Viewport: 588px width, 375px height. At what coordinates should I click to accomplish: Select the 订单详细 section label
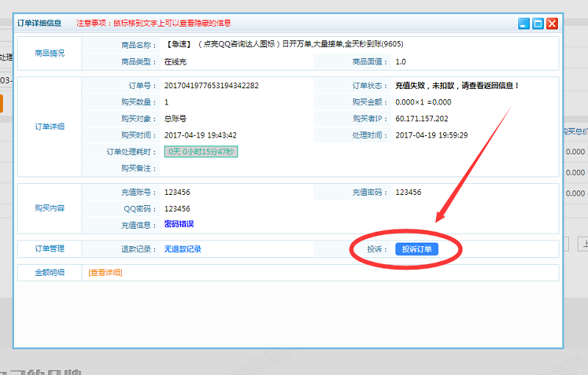pyautogui.click(x=49, y=126)
